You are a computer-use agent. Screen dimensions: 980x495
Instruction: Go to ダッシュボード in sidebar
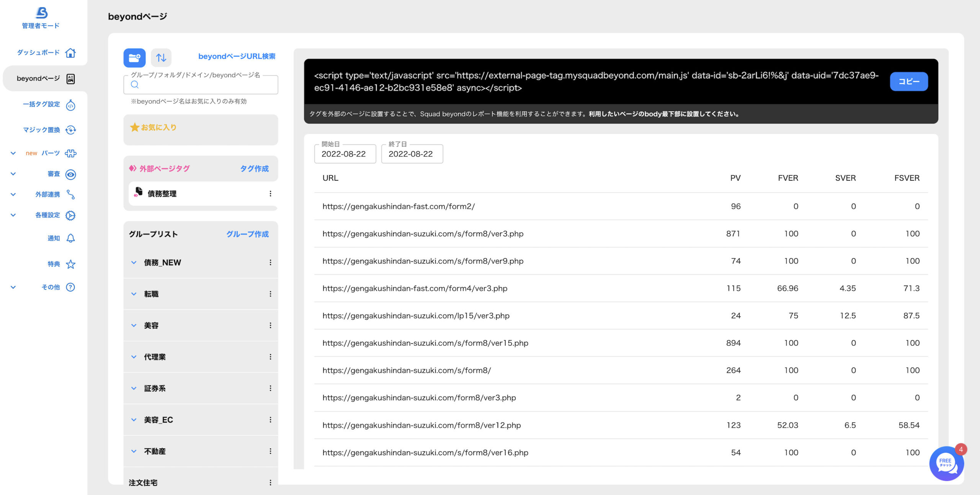38,52
